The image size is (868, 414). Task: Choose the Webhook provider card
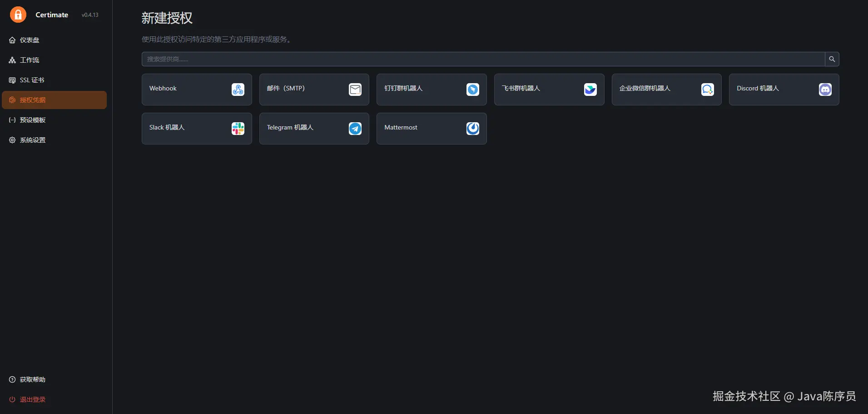tap(197, 90)
